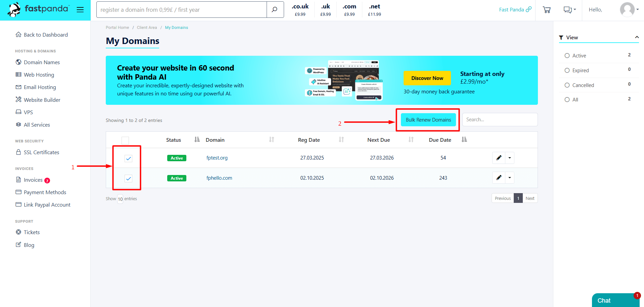Open the Website Builder section
Screen dimensions: 644x307
42,100
